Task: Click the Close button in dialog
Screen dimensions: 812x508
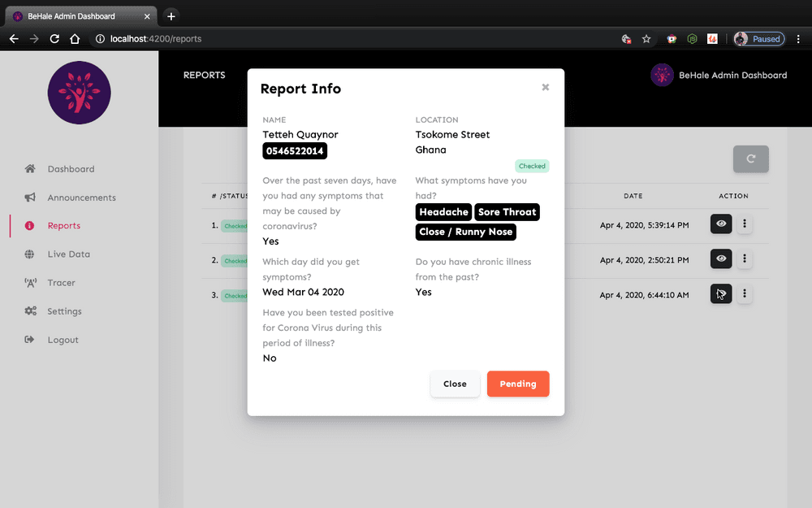Action: [x=455, y=384]
